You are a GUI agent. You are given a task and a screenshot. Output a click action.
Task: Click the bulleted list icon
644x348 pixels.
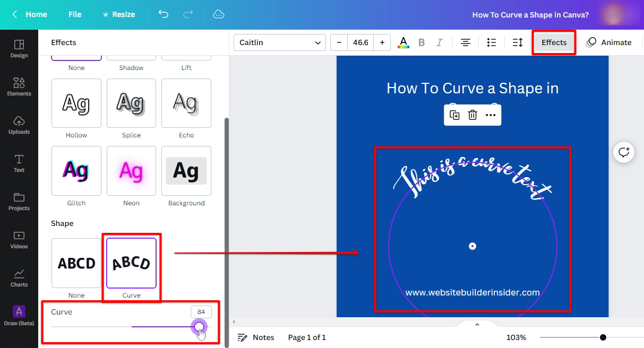pos(492,42)
